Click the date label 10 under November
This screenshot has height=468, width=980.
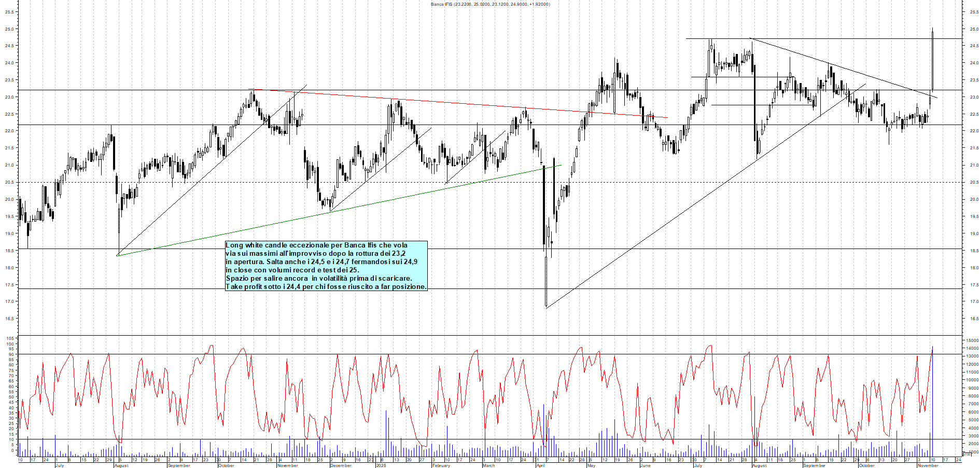tap(933, 460)
